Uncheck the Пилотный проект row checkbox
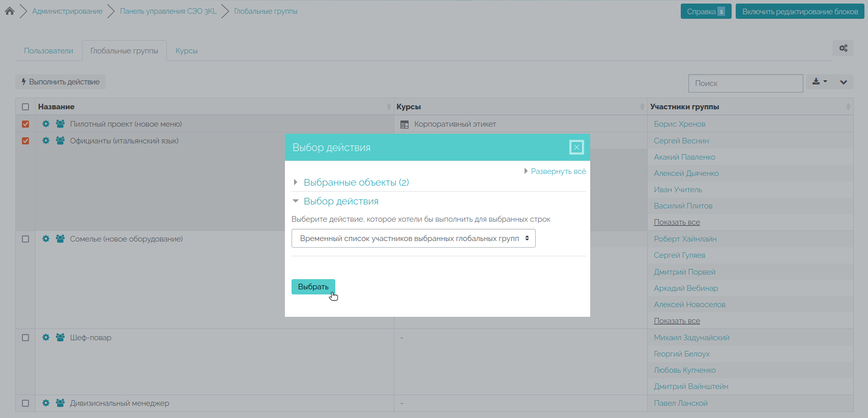 [25, 124]
